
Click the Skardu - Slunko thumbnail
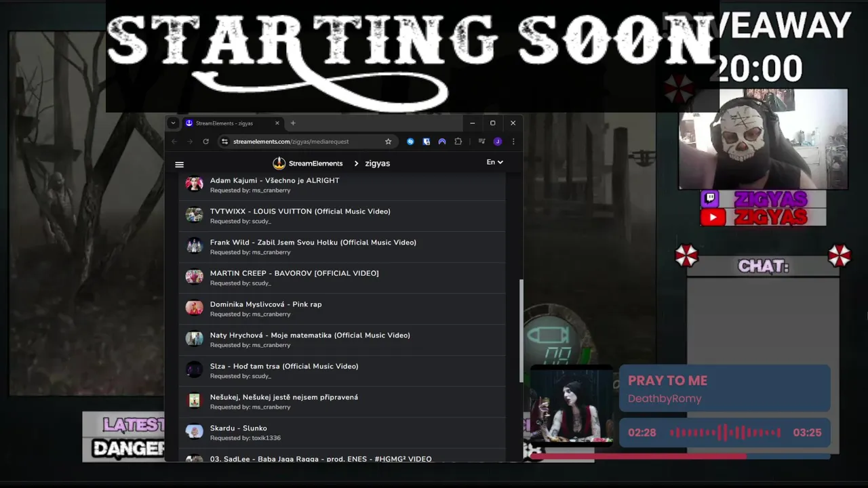pyautogui.click(x=195, y=432)
